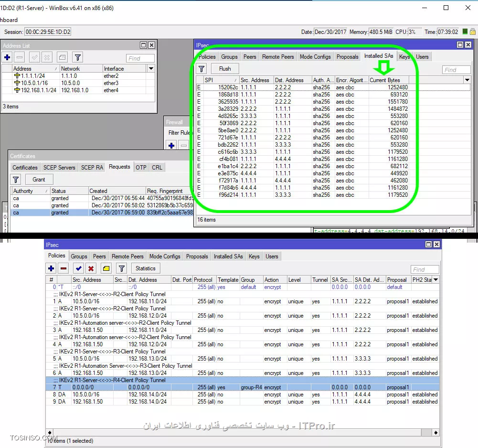Select the 10.5.0.1/16 address row

[78, 83]
